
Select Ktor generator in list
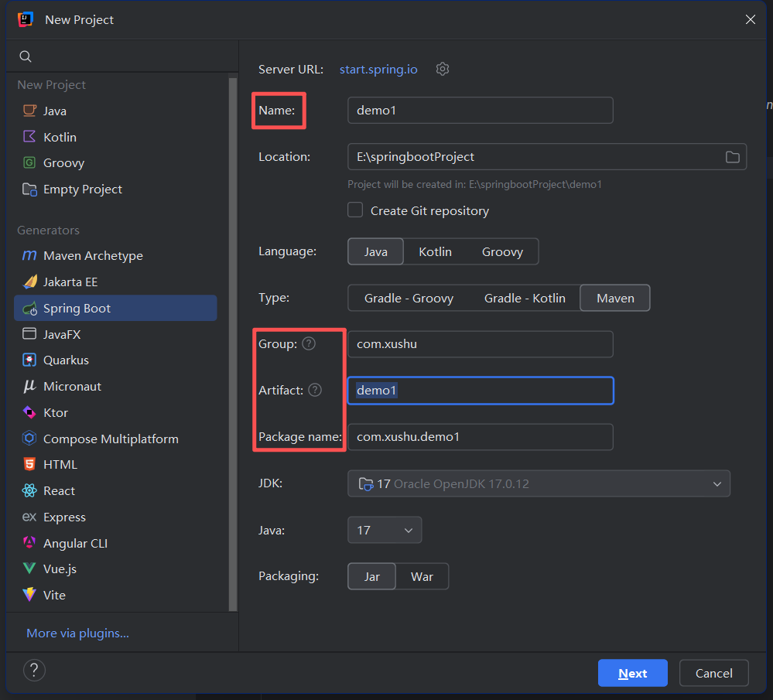pyautogui.click(x=115, y=412)
